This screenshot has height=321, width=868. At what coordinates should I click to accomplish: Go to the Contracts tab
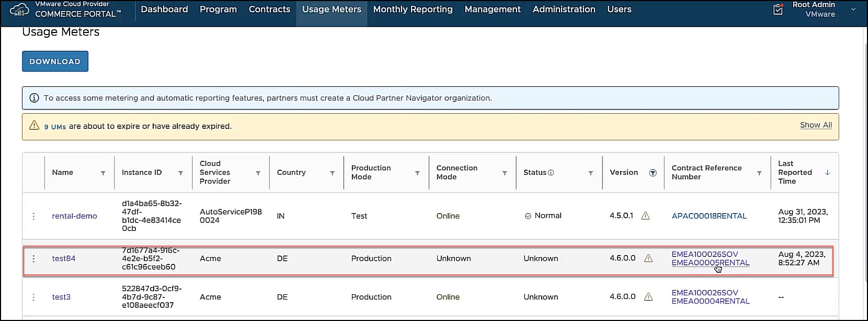pos(269,9)
